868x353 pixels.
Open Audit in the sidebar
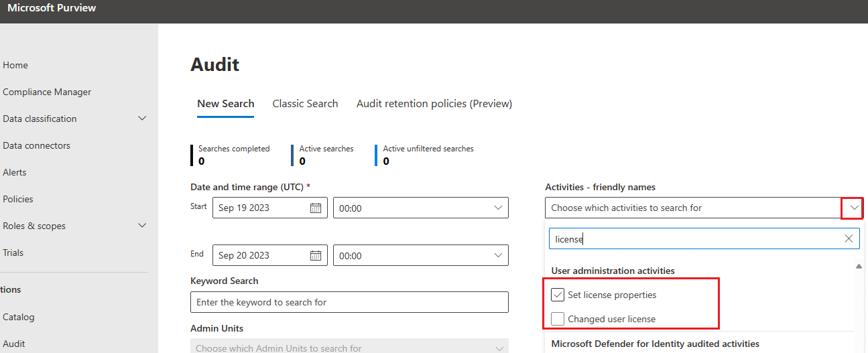(x=14, y=344)
